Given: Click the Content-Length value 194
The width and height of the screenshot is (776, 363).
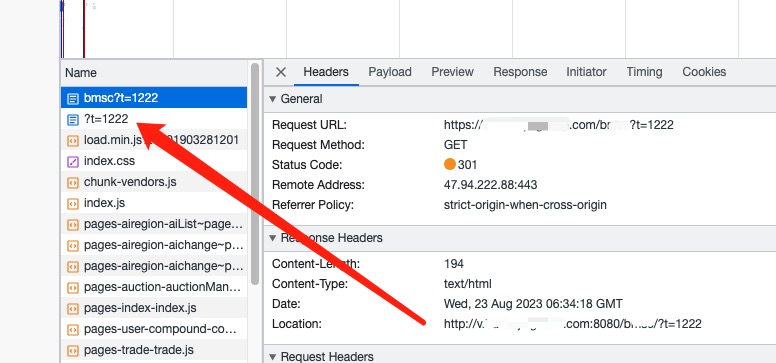Looking at the screenshot, I should [454, 264].
